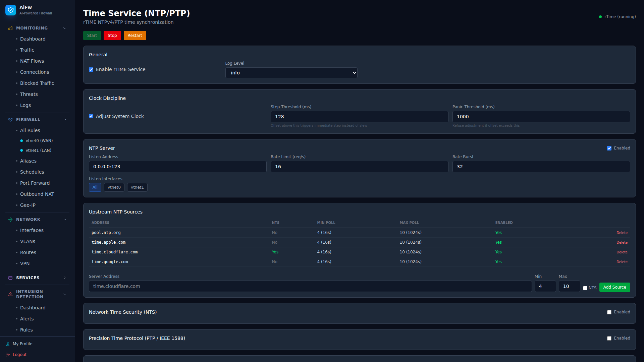Screen dimensions: 644x362
Task: Delete the time.apple.com source
Action: [622, 242]
